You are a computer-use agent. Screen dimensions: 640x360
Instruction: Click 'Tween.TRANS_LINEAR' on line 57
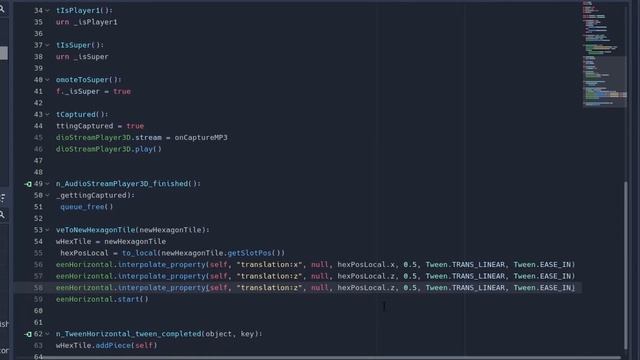click(x=465, y=276)
